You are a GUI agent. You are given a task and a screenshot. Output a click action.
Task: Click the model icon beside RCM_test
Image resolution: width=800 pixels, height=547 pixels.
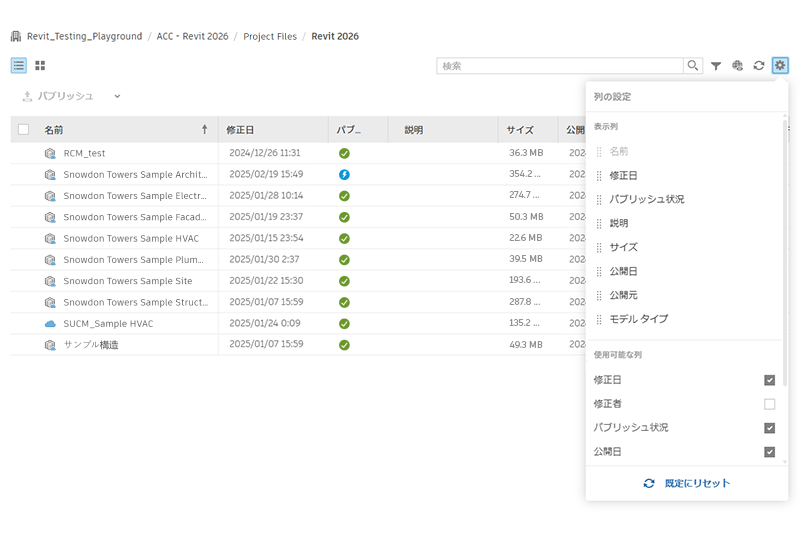click(50, 153)
